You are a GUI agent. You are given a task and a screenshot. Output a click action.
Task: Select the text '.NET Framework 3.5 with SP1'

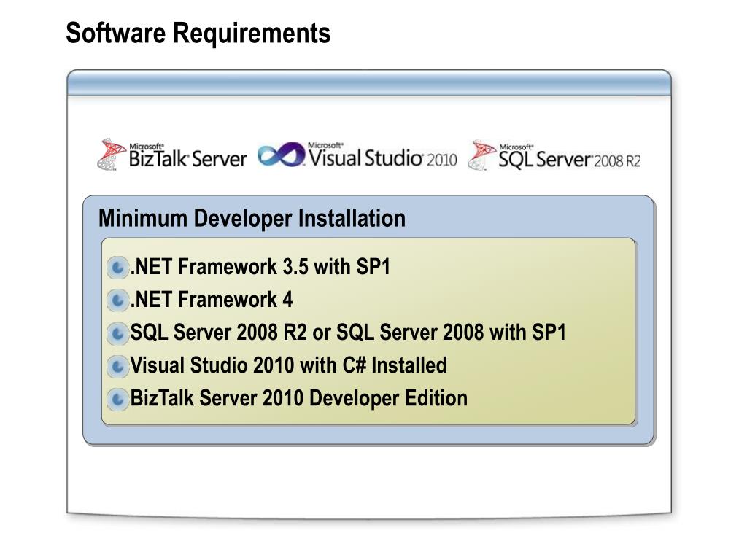pyautogui.click(x=260, y=267)
